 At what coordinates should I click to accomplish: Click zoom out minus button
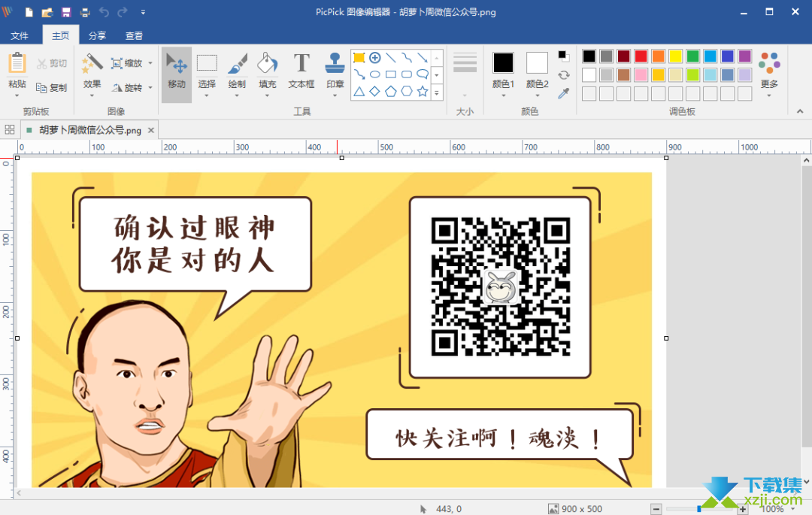(x=656, y=509)
